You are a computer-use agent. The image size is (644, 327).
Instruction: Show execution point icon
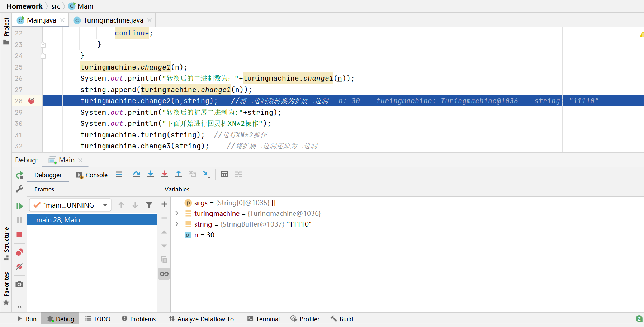(x=119, y=175)
